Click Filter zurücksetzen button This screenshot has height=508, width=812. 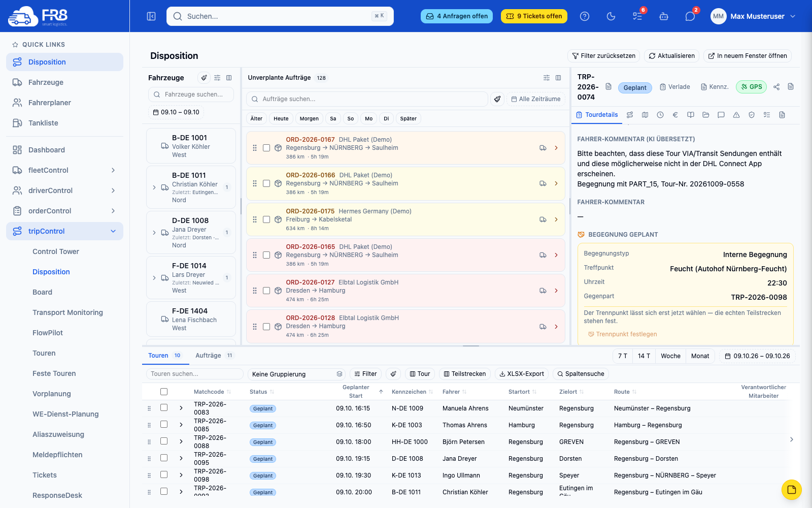603,56
